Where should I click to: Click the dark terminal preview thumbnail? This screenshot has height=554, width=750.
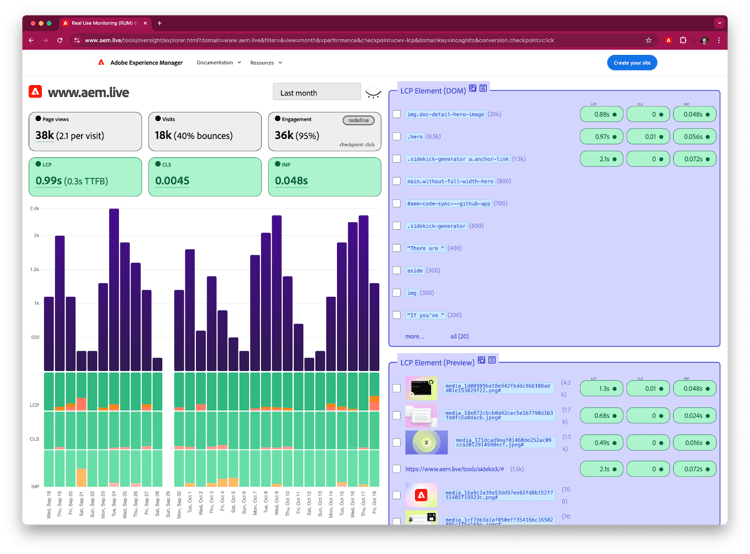click(x=421, y=388)
